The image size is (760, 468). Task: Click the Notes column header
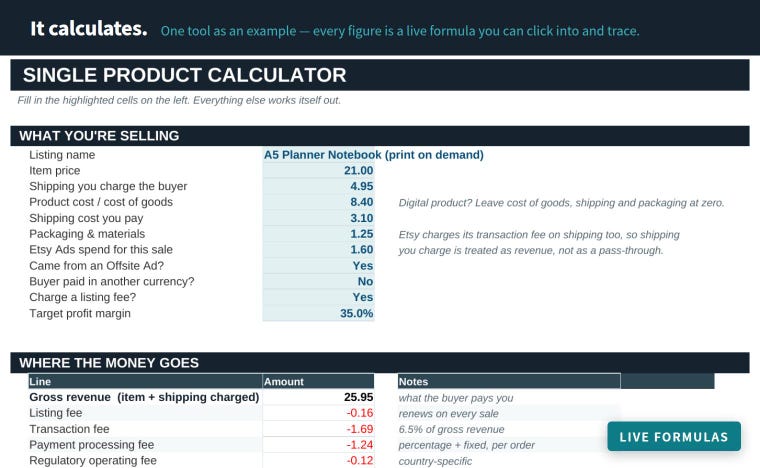pos(509,381)
